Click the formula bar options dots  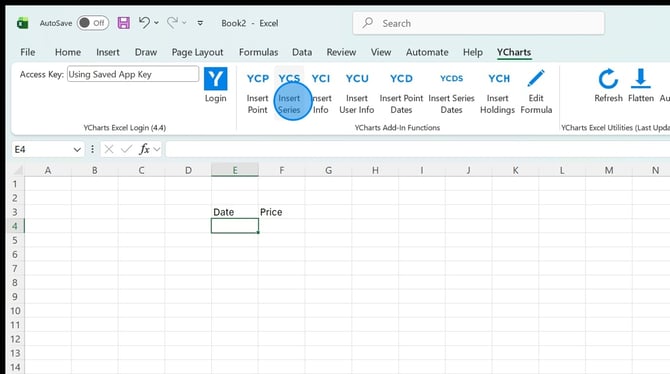92,149
